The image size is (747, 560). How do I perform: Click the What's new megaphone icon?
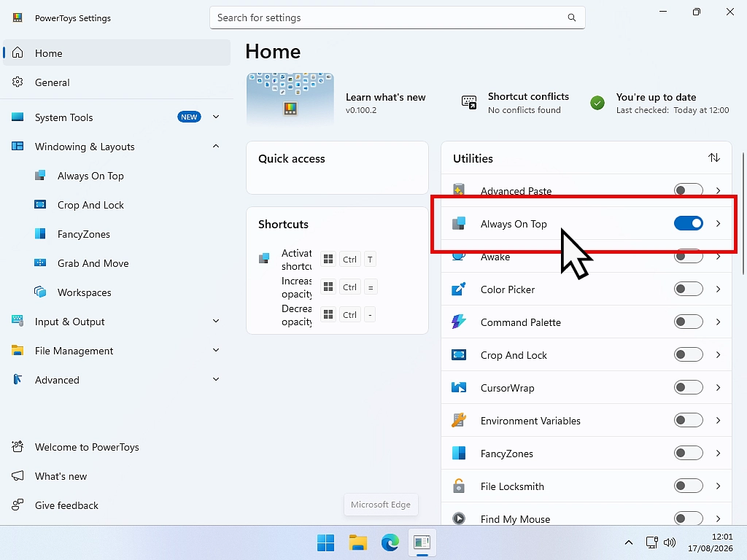pos(18,475)
